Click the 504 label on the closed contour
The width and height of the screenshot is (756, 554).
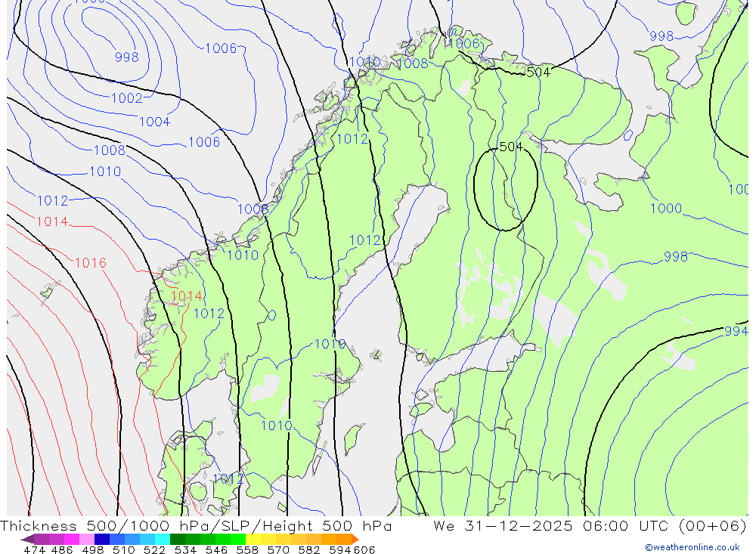510,147
